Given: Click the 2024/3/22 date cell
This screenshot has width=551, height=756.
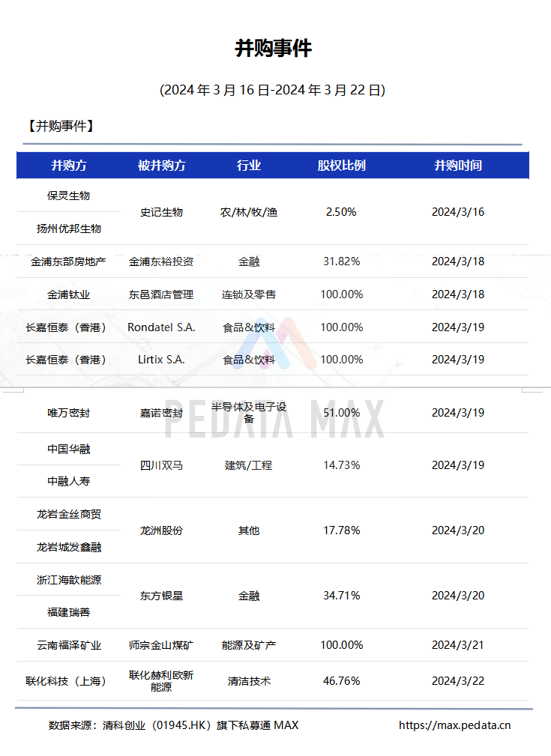Looking at the screenshot, I should coord(458,681).
